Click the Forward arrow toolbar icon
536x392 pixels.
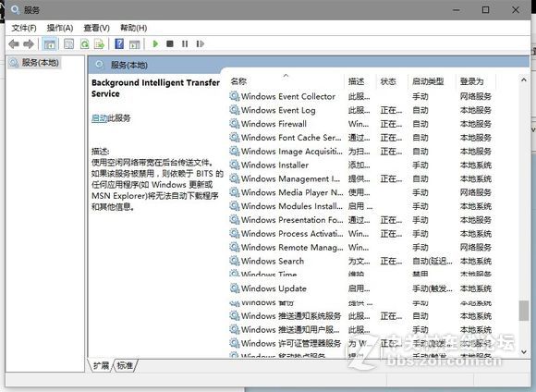coord(29,43)
